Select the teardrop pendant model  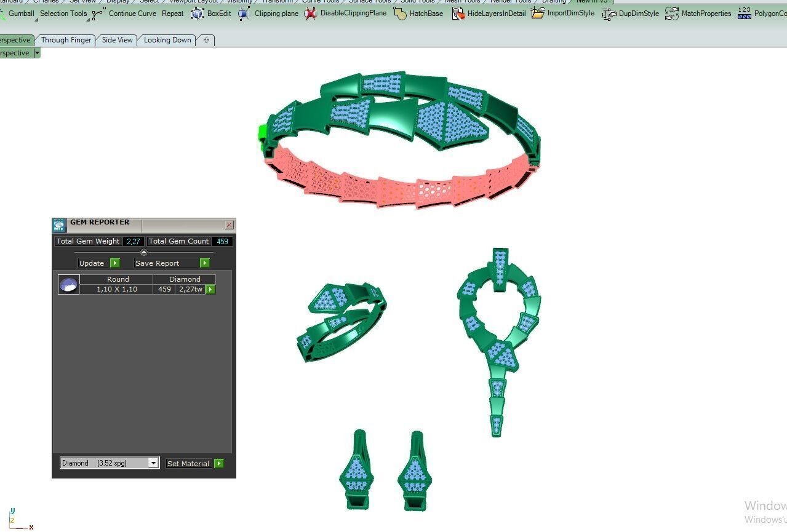click(x=498, y=341)
